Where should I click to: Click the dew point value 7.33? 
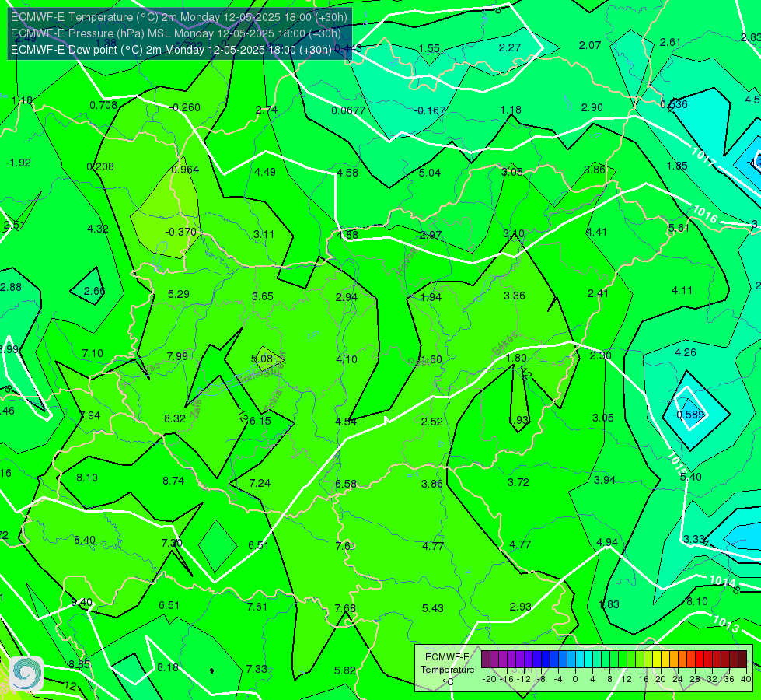pyautogui.click(x=257, y=668)
